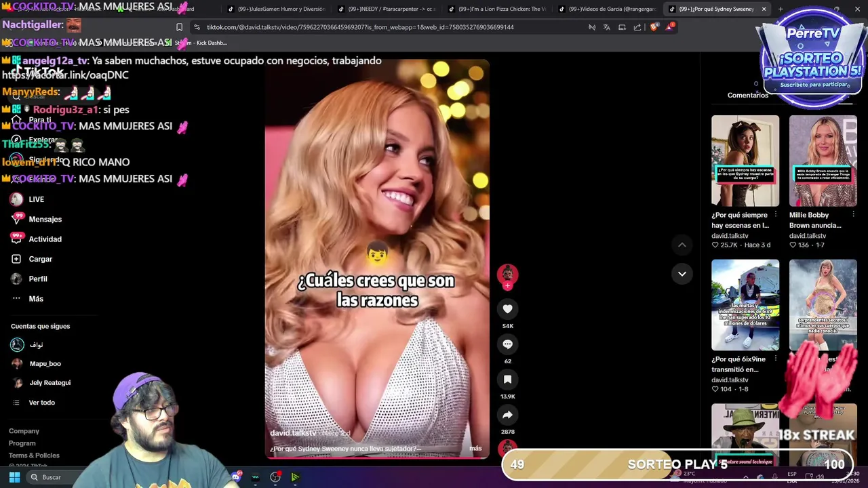Image resolution: width=868 pixels, height=488 pixels.
Task: Open the Company footer link
Action: pyautogui.click(x=24, y=431)
